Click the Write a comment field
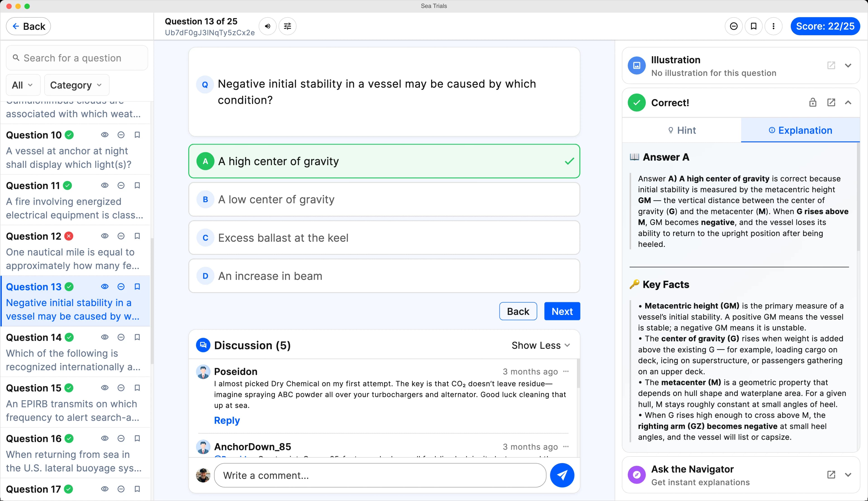The width and height of the screenshot is (868, 501). 380,475
